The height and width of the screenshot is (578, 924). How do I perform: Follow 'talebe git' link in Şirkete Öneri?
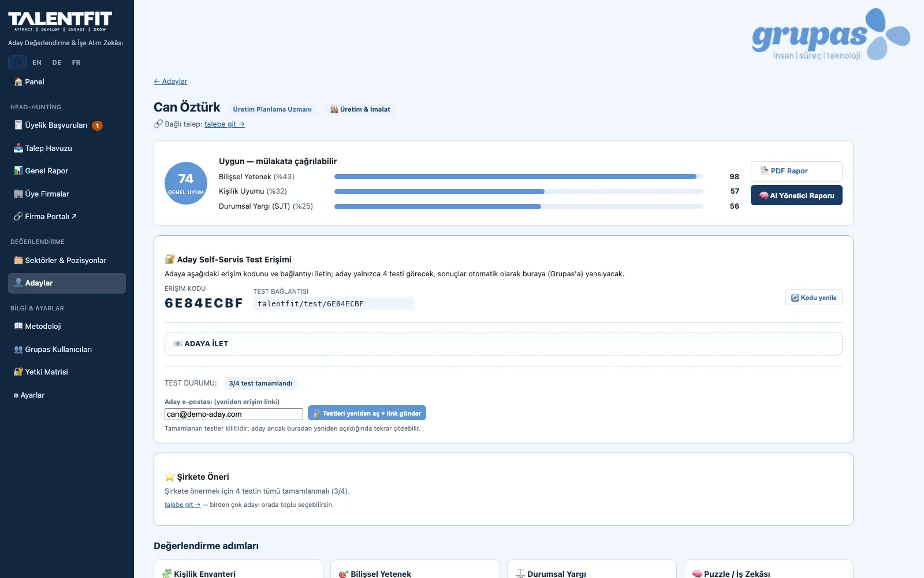point(182,505)
